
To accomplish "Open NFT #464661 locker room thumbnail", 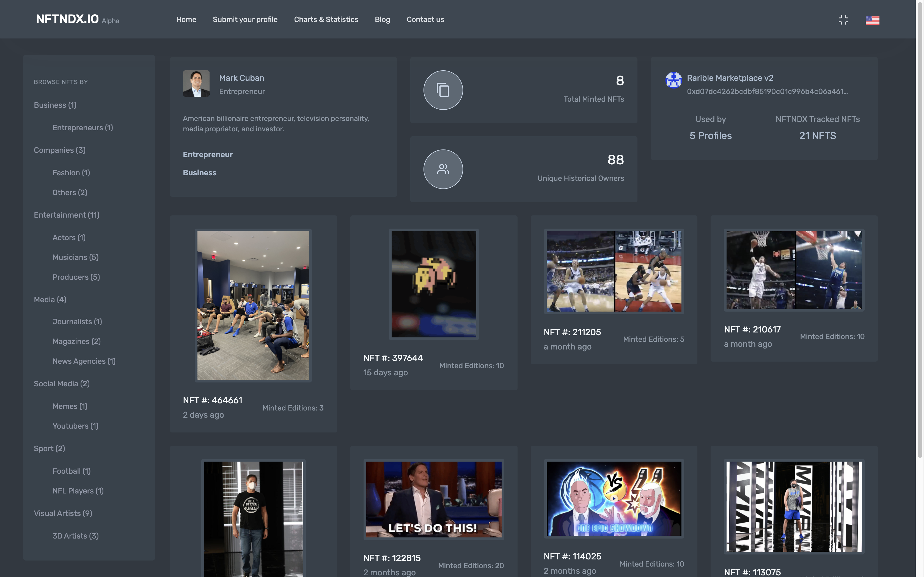I will 253,305.
